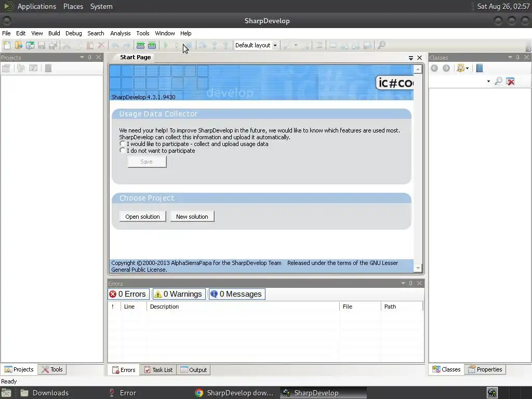Click Start Page scrollbar up arrow
Image resolution: width=532 pixels, height=399 pixels.
[x=418, y=69]
